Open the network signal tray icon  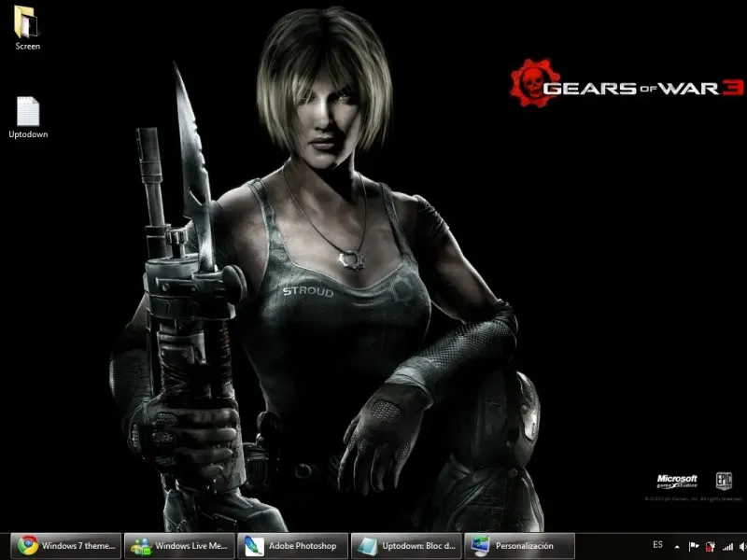click(727, 547)
